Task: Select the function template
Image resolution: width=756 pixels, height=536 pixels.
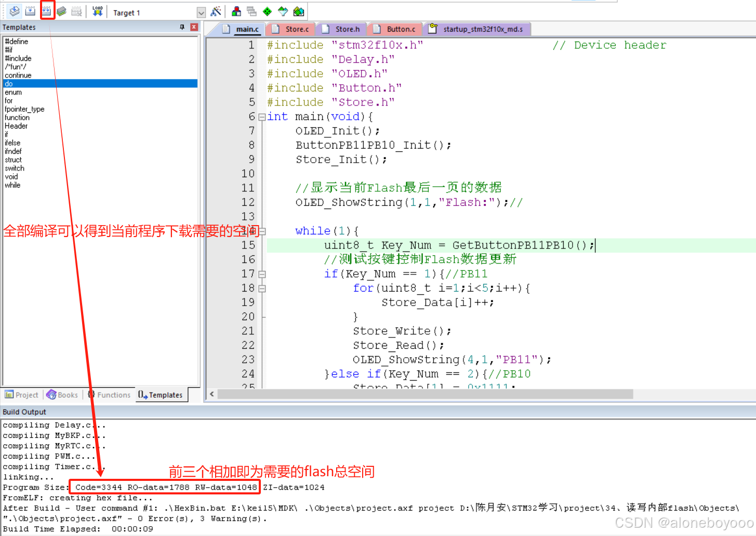Action: pos(17,117)
